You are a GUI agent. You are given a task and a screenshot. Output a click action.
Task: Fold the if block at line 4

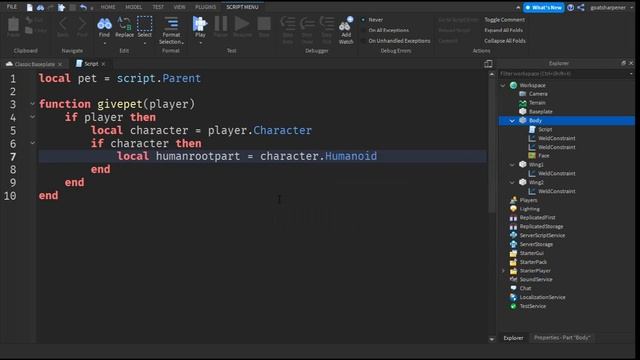[32, 117]
